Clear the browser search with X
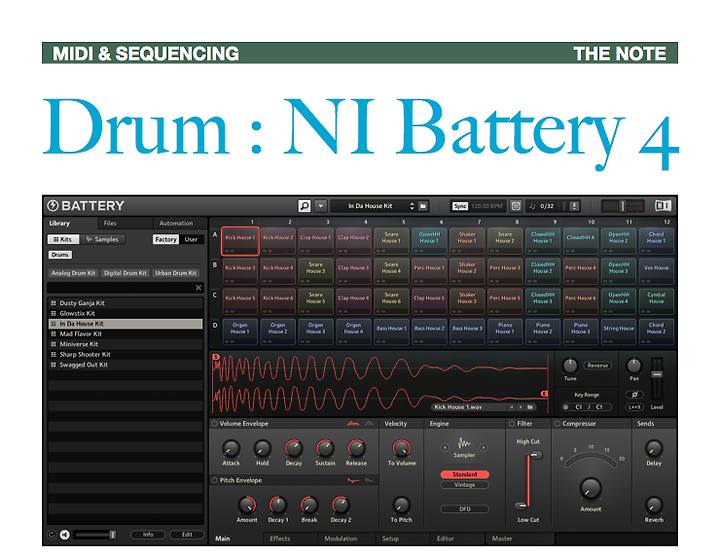The image size is (720, 558). (x=198, y=287)
